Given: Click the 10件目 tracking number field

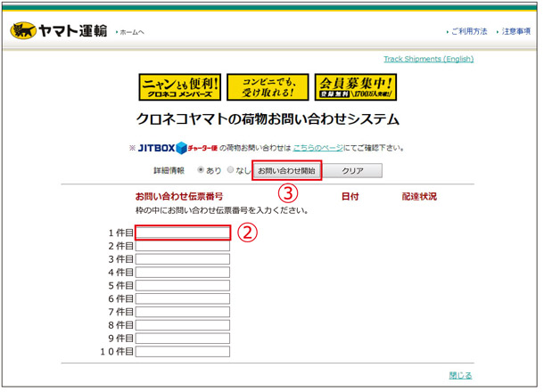Looking at the screenshot, I should point(183,352).
